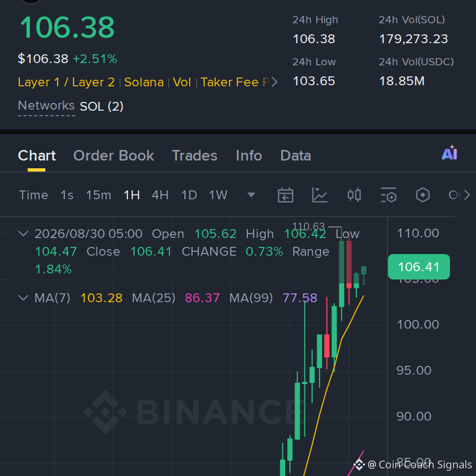Select the 1H interval
The height and width of the screenshot is (476, 476).
click(x=132, y=195)
